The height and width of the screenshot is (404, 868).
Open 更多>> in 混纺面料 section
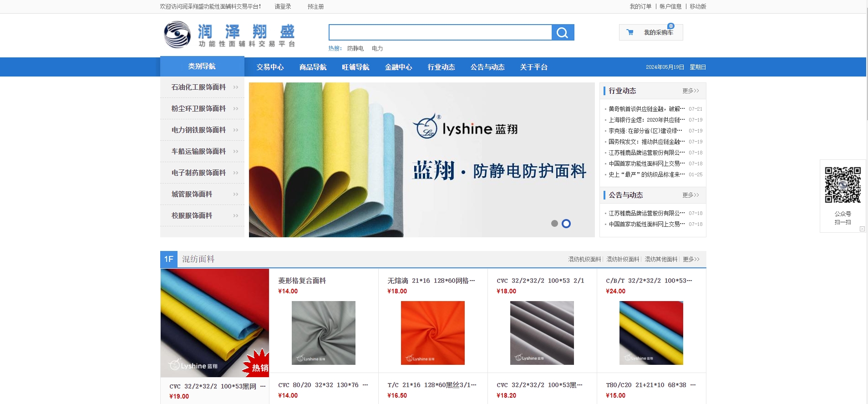691,259
